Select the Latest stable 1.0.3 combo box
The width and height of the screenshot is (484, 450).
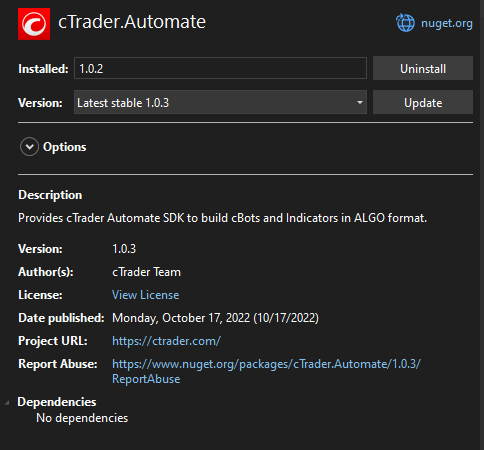pos(220,102)
